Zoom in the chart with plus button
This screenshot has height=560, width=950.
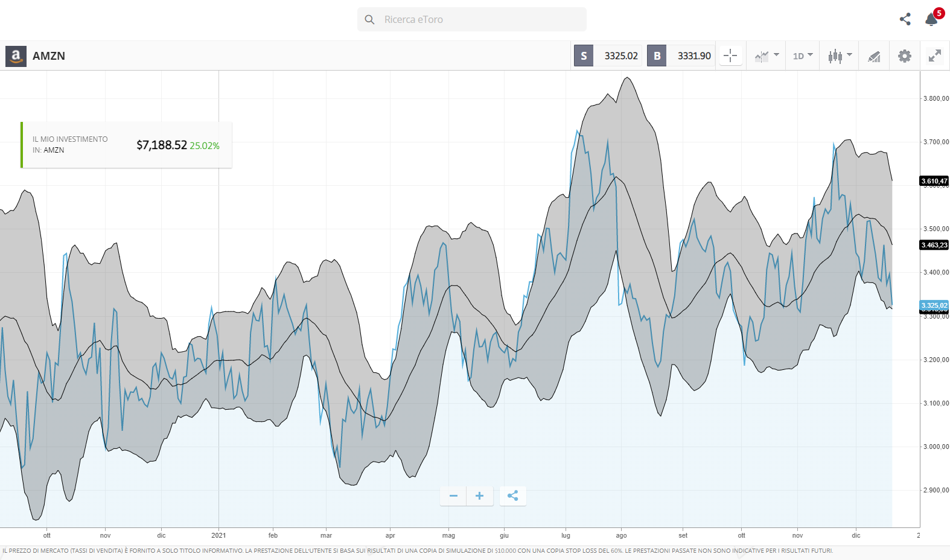tap(480, 496)
